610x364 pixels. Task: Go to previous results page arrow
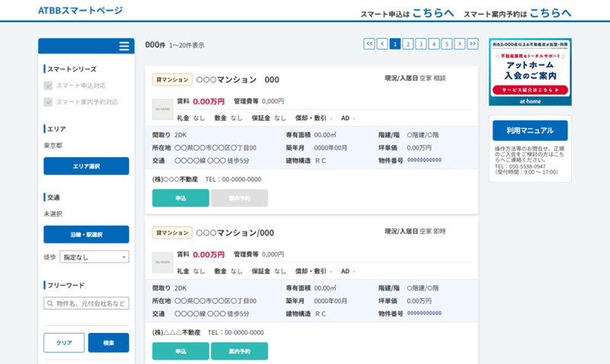tap(382, 44)
